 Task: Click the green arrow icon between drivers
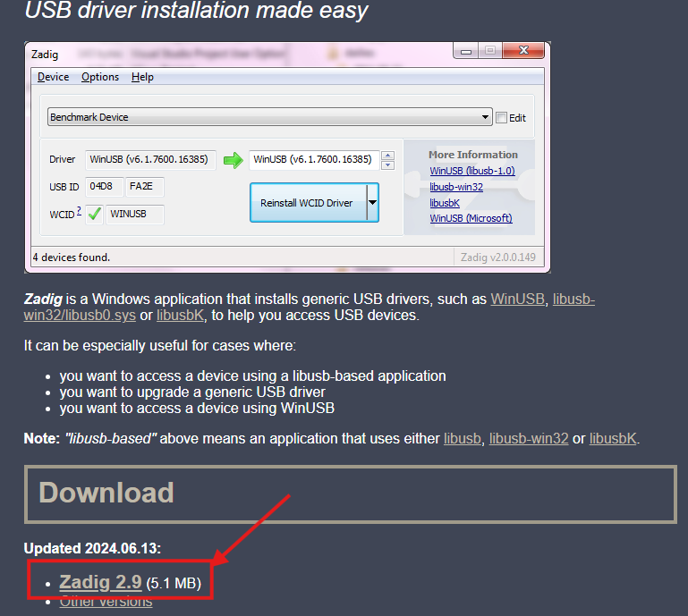click(233, 160)
